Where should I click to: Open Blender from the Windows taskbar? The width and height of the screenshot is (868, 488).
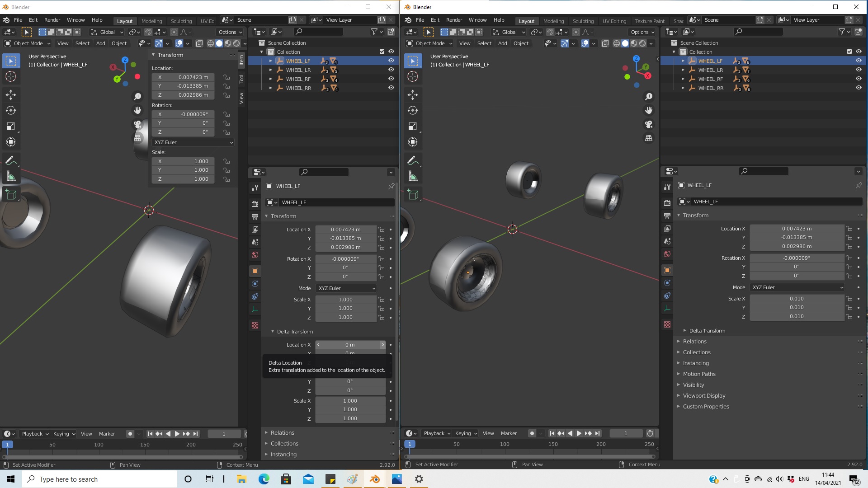click(x=375, y=479)
